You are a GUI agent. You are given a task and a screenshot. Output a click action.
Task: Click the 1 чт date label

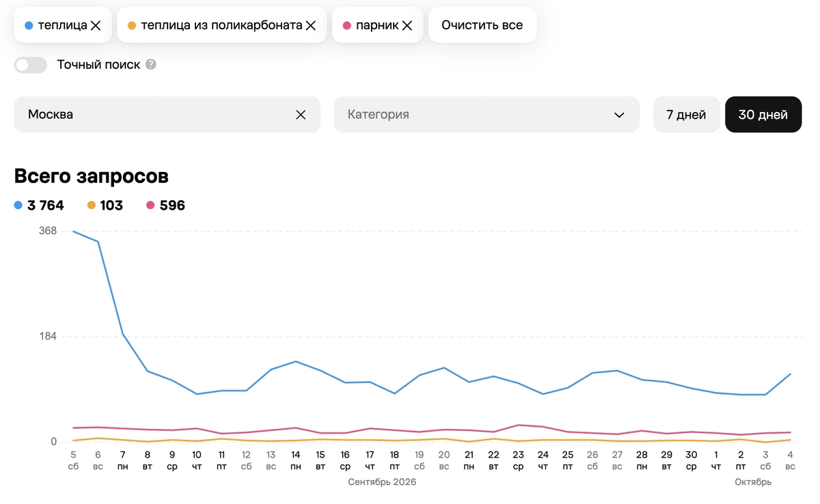click(716, 460)
